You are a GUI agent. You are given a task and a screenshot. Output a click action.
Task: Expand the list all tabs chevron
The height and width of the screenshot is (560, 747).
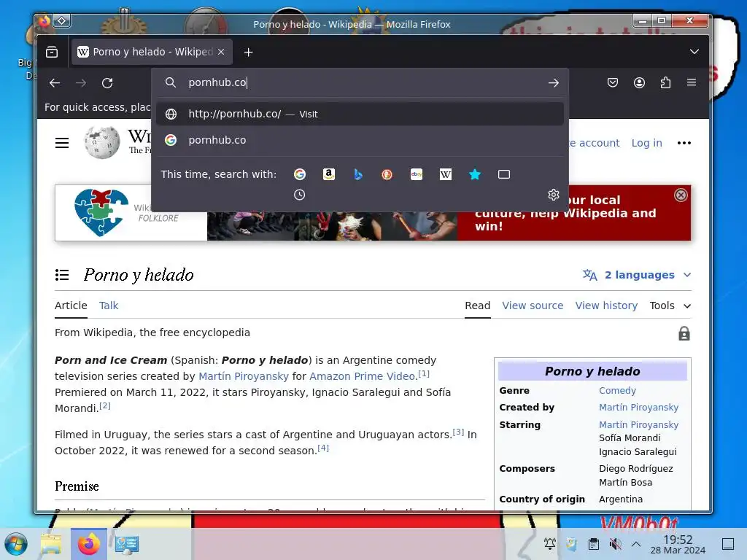694,52
